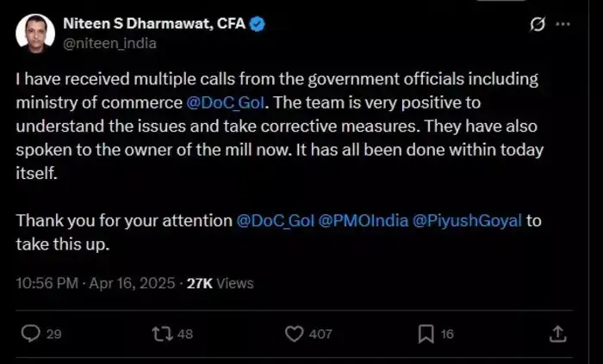This screenshot has height=364, width=603.
Task: Click the reply speech bubble icon
Action: (30, 333)
